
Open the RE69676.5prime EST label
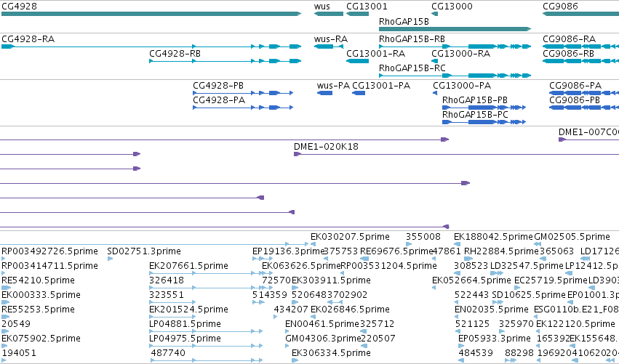point(396,251)
